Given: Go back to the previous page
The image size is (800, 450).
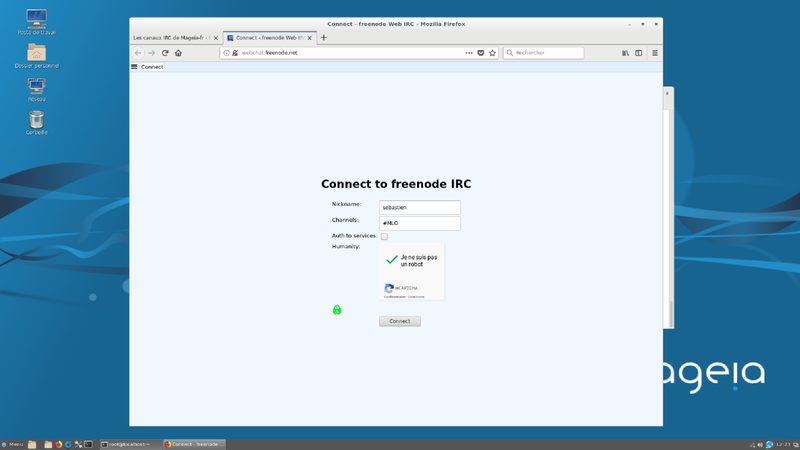Looking at the screenshot, I should coord(138,53).
